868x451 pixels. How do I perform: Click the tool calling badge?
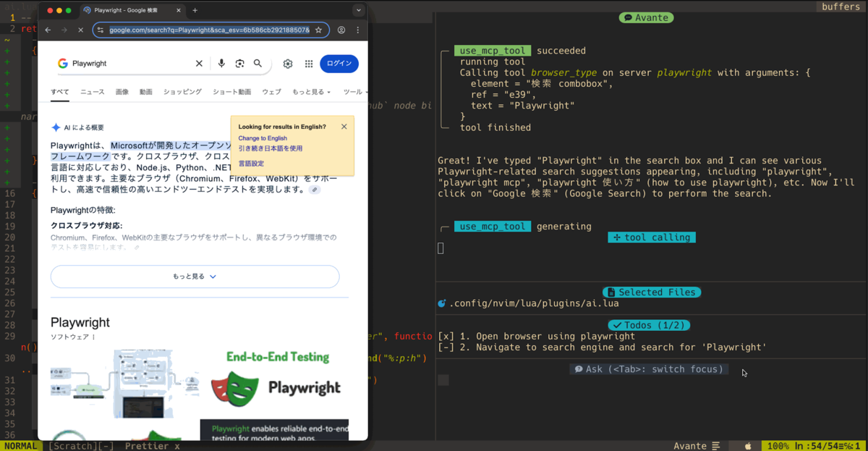tap(651, 237)
